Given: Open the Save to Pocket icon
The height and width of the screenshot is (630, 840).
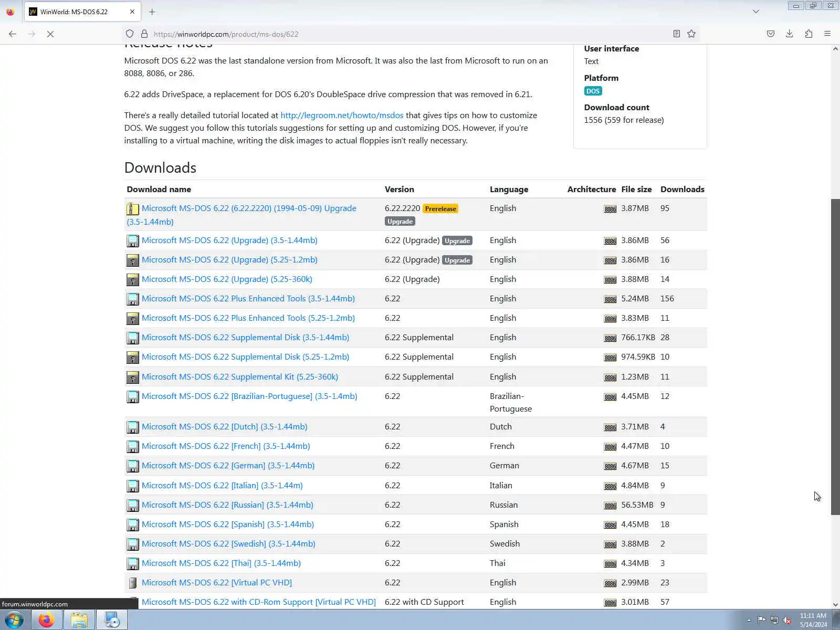Looking at the screenshot, I should [x=771, y=34].
